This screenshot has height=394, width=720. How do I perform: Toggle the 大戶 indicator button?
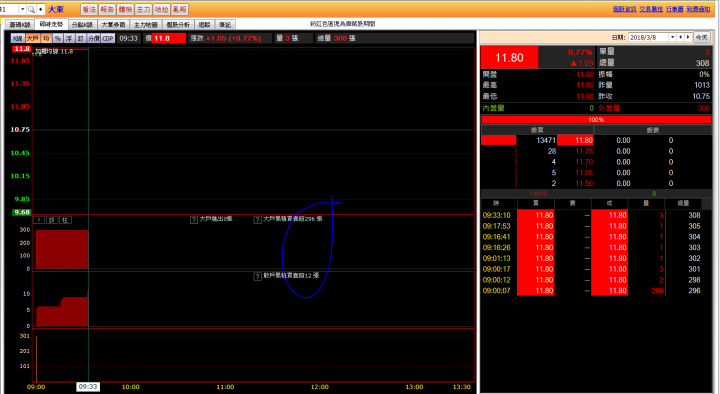coord(32,38)
